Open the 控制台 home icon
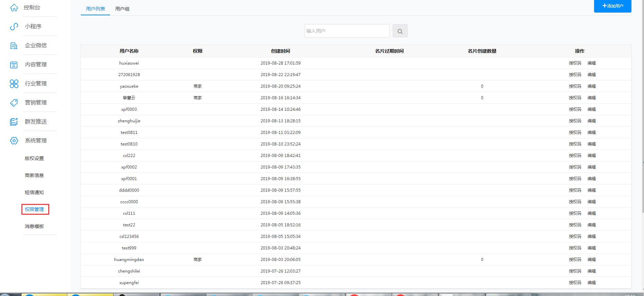The width and height of the screenshot is (644, 296). point(14,7)
